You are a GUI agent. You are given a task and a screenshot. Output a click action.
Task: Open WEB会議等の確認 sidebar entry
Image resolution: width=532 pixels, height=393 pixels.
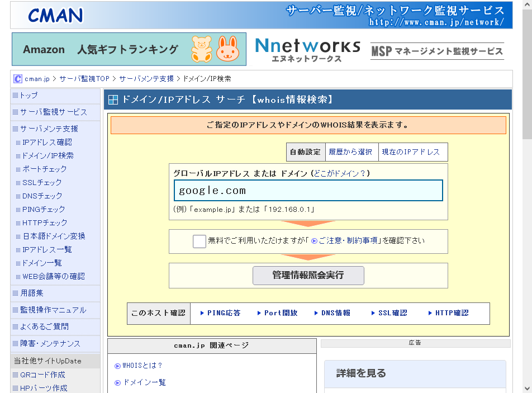54,276
